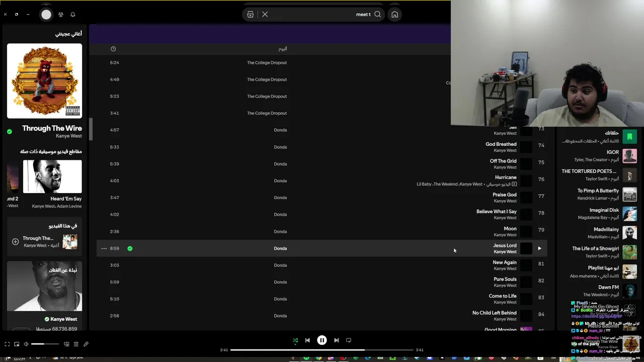
Task: Enter fullscreen player view
Action: coord(7,344)
